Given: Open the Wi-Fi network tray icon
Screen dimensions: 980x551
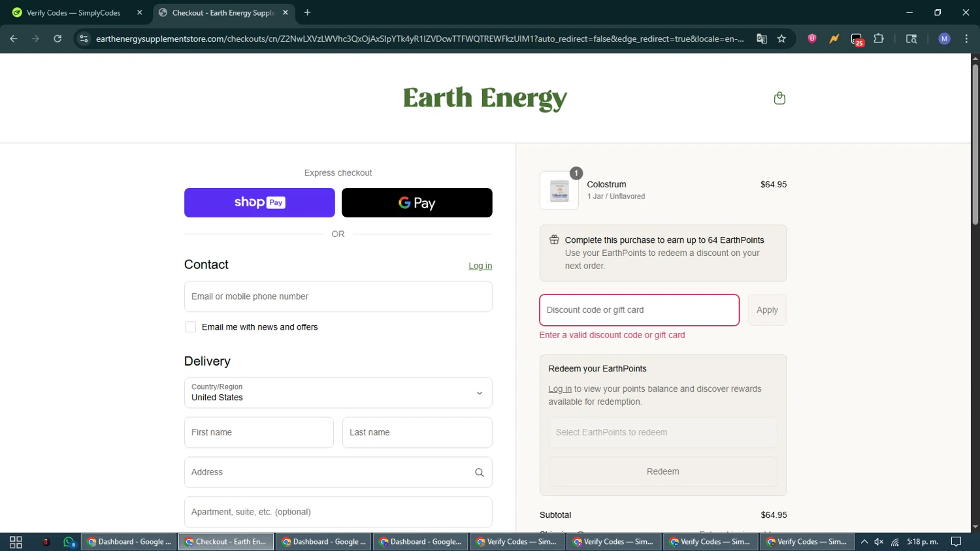Looking at the screenshot, I should (x=895, y=542).
